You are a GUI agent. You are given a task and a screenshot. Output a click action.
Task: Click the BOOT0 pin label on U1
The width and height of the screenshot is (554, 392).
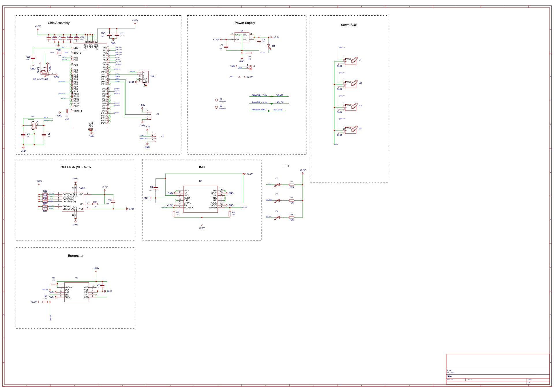[77, 53]
